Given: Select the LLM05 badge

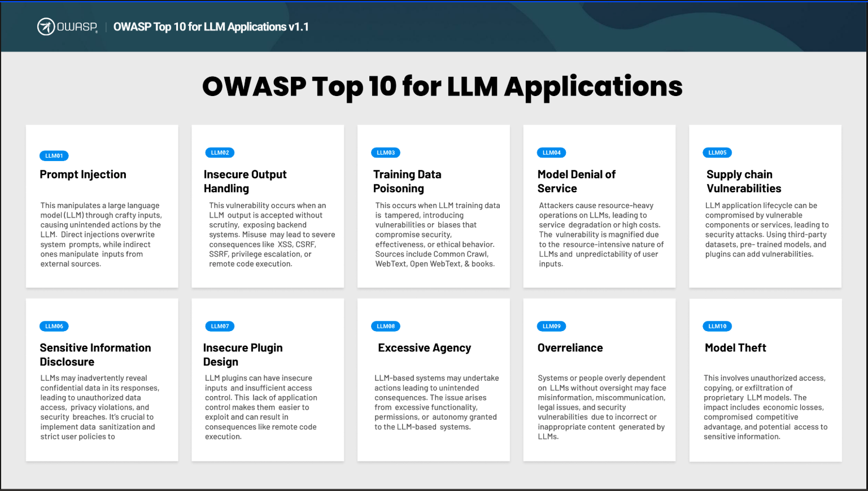Looking at the screenshot, I should coord(717,153).
